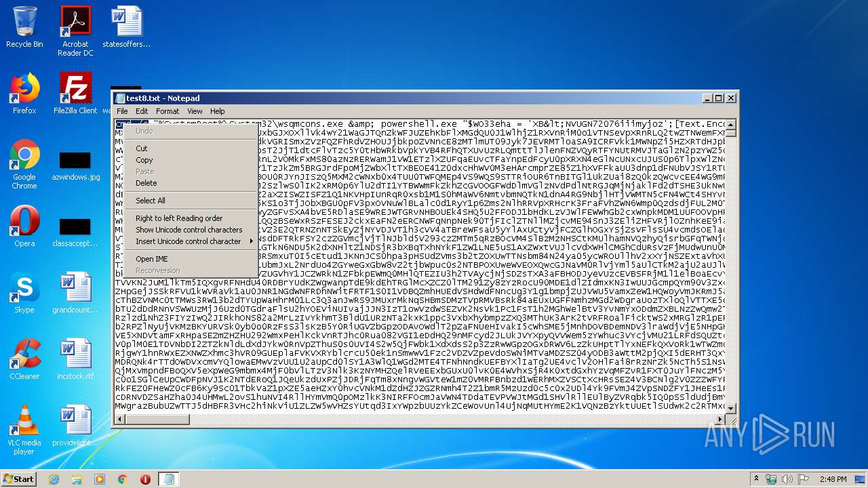Launch VLC media player shortcut
The width and height of the screenshot is (868, 488).
[24, 430]
